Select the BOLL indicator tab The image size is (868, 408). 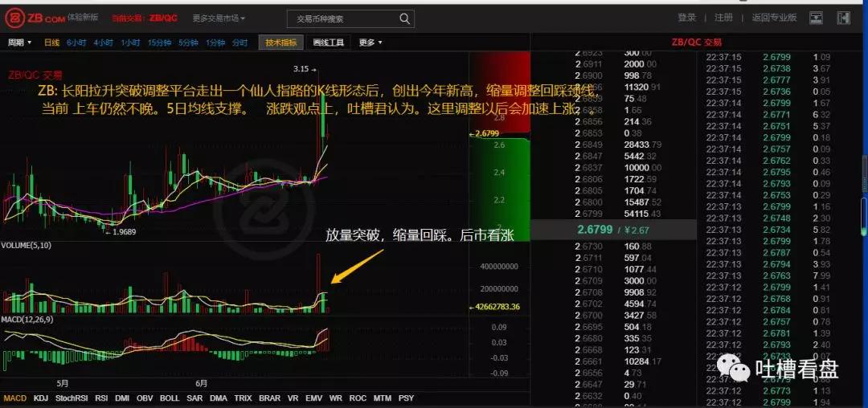[170, 398]
